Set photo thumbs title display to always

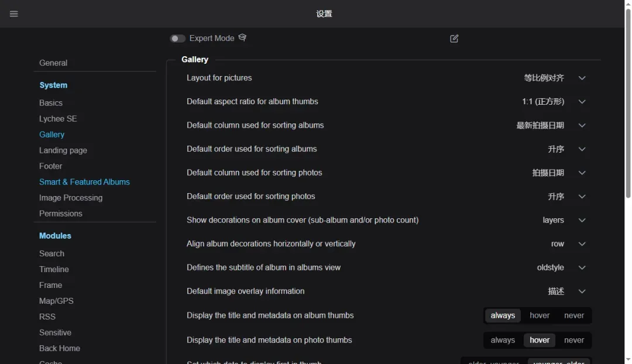[x=502, y=340]
